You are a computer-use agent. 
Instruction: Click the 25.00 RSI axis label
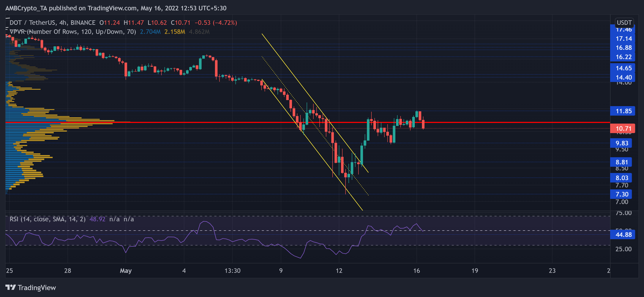click(x=623, y=249)
